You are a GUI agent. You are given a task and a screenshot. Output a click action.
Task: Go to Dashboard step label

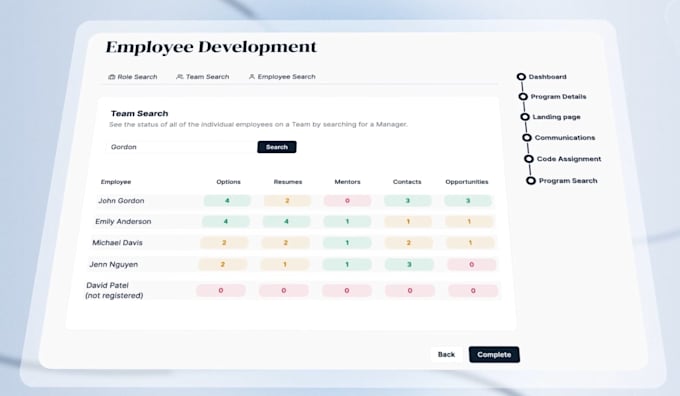click(x=547, y=77)
